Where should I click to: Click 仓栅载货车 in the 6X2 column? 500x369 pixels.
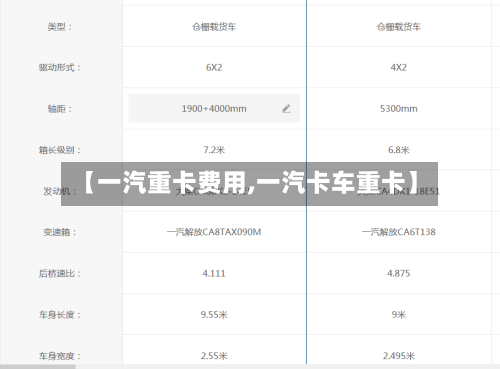click(214, 27)
